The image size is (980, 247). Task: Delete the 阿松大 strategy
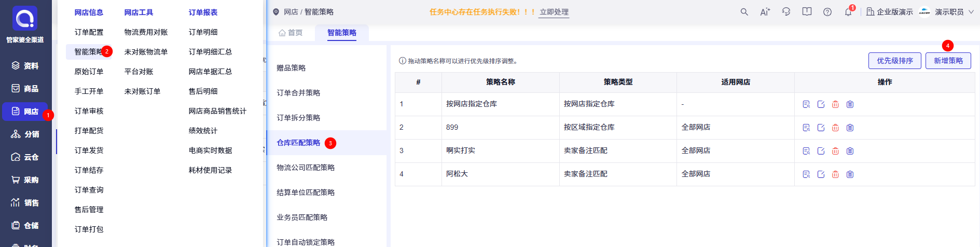[835, 174]
